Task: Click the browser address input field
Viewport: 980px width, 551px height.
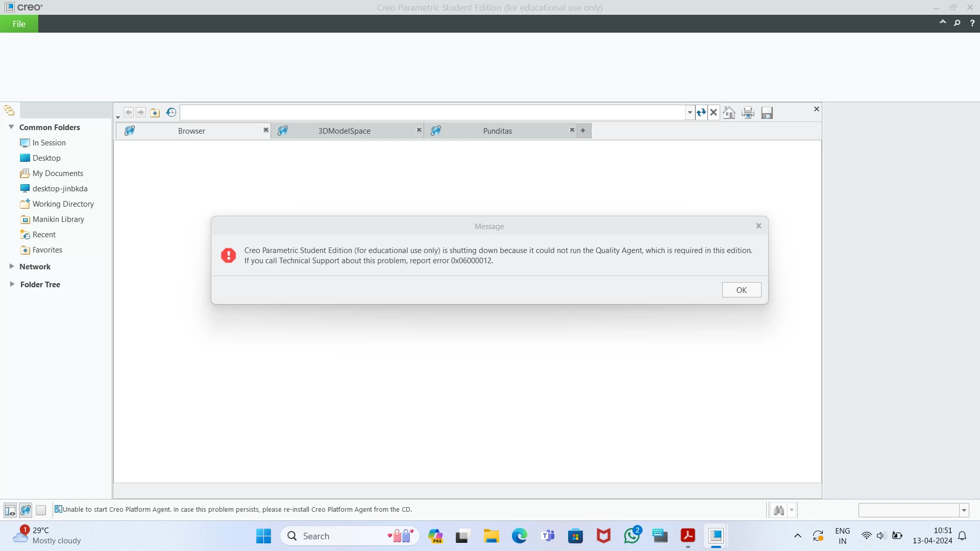Action: 433,113
